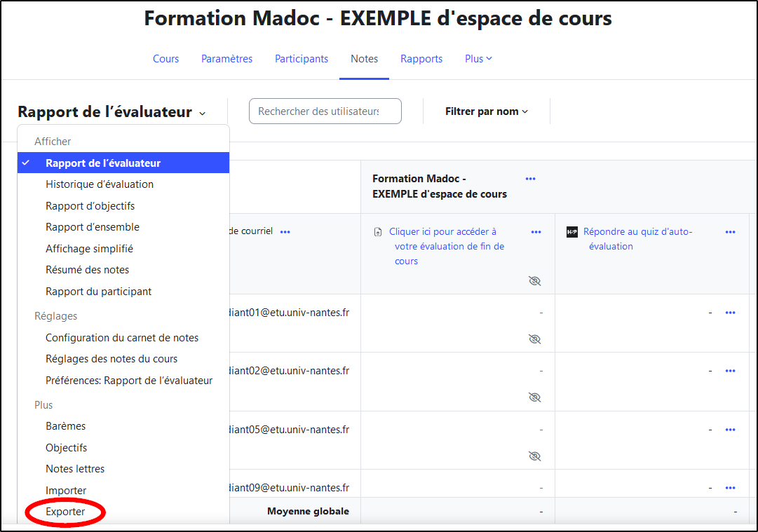
Task: Click three-dot menu next to the email column
Action: (285, 232)
